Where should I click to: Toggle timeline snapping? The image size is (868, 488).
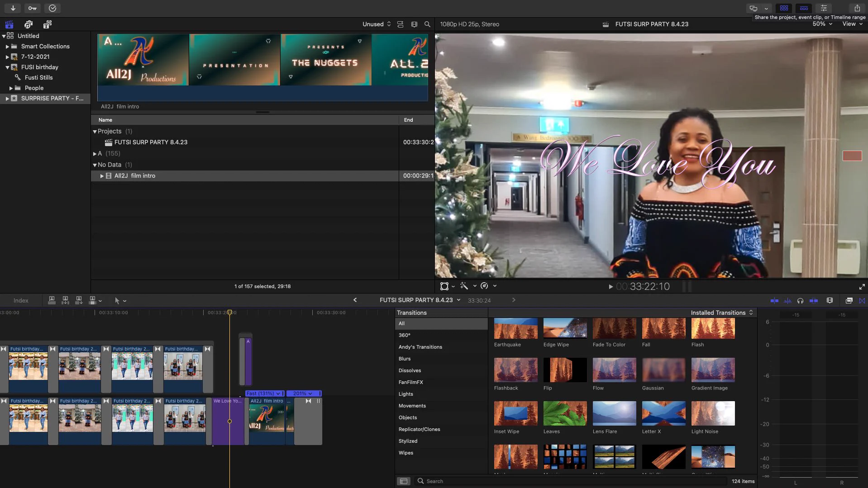[x=814, y=300]
